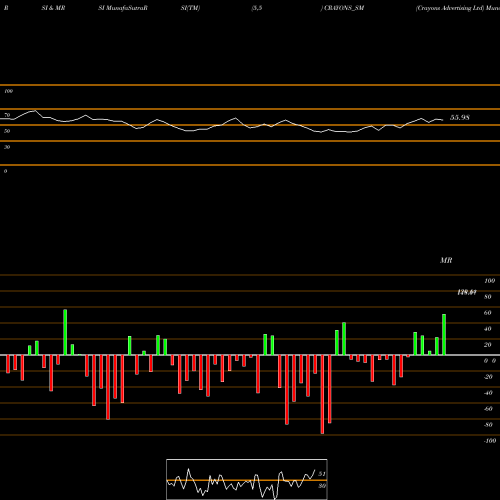Click the Crayons Advertising Ltd header text

pyautogui.click(x=450, y=8)
